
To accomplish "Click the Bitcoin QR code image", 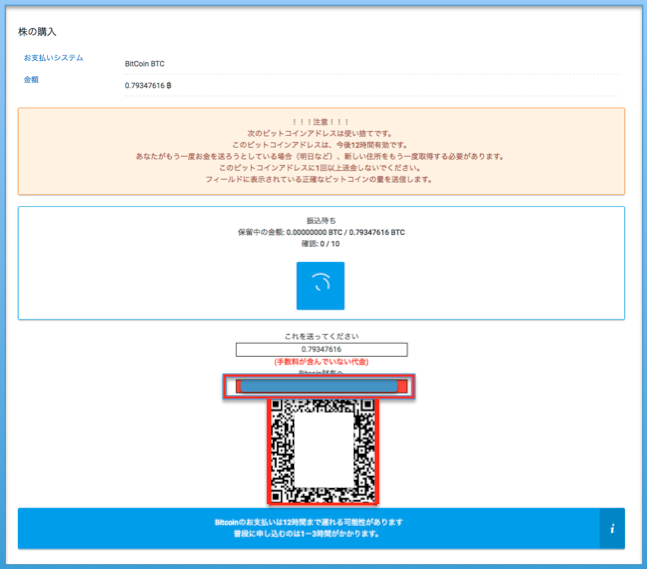I will [x=323, y=451].
